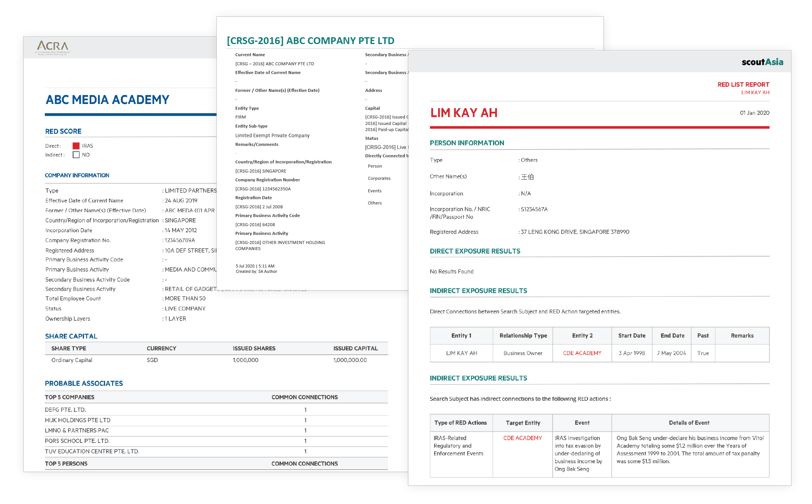Select the HIJK HOLDINGS PTE LTD row

(x=77, y=420)
